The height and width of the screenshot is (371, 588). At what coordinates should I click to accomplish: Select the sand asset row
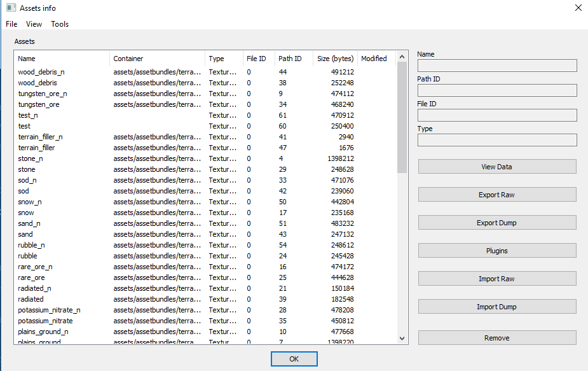point(205,234)
